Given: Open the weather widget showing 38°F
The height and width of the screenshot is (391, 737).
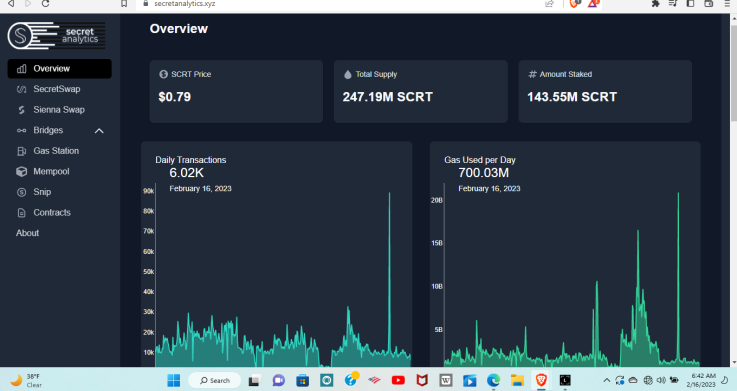Looking at the screenshot, I should (27, 380).
